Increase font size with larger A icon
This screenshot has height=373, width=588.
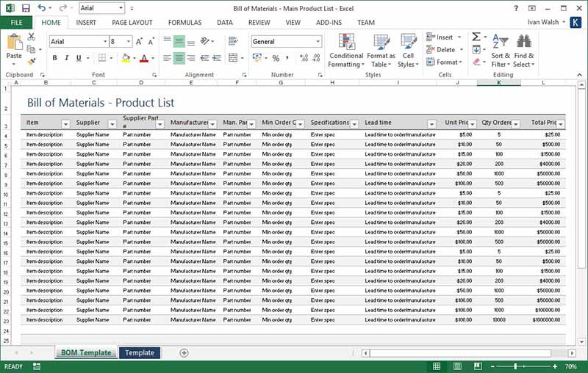[x=139, y=42]
